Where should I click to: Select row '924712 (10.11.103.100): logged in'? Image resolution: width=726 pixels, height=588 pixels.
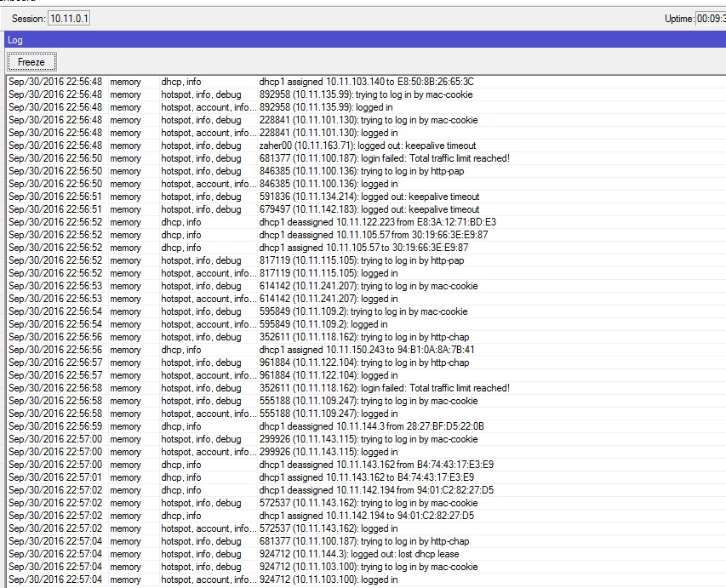366,579
